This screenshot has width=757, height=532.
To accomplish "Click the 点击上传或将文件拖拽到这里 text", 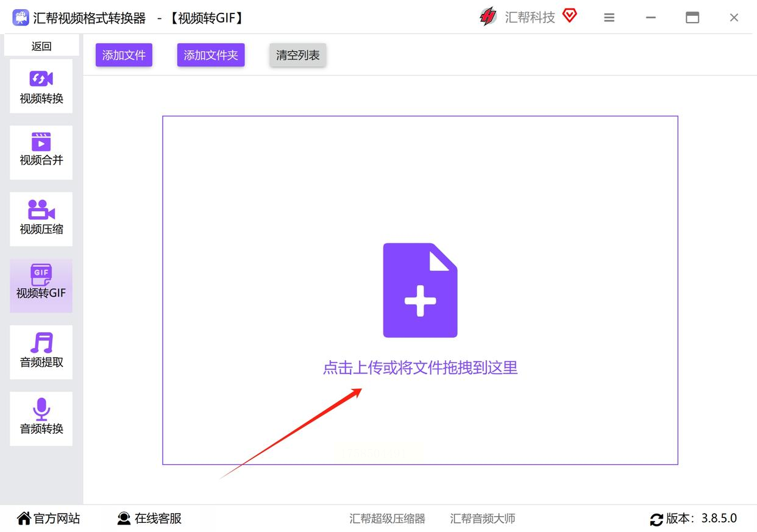I will point(420,368).
